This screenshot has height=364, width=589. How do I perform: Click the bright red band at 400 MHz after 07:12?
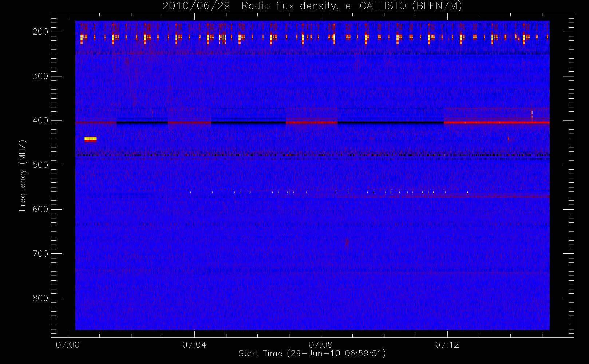coord(497,123)
